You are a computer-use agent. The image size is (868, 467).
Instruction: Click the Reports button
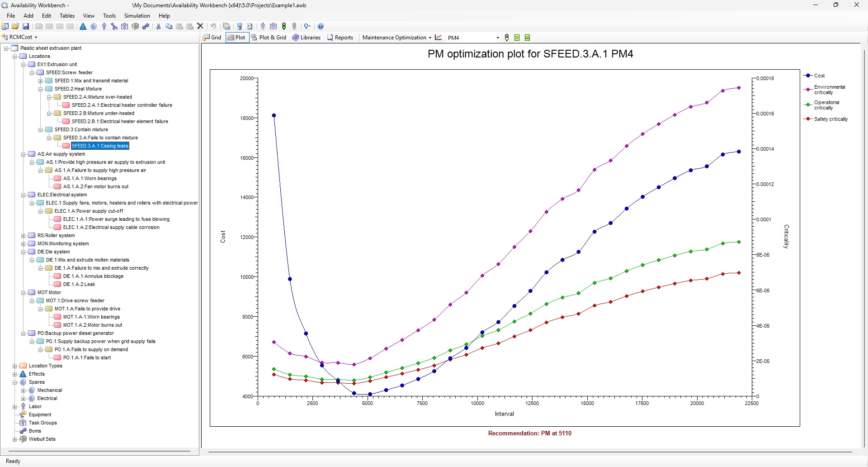(340, 38)
